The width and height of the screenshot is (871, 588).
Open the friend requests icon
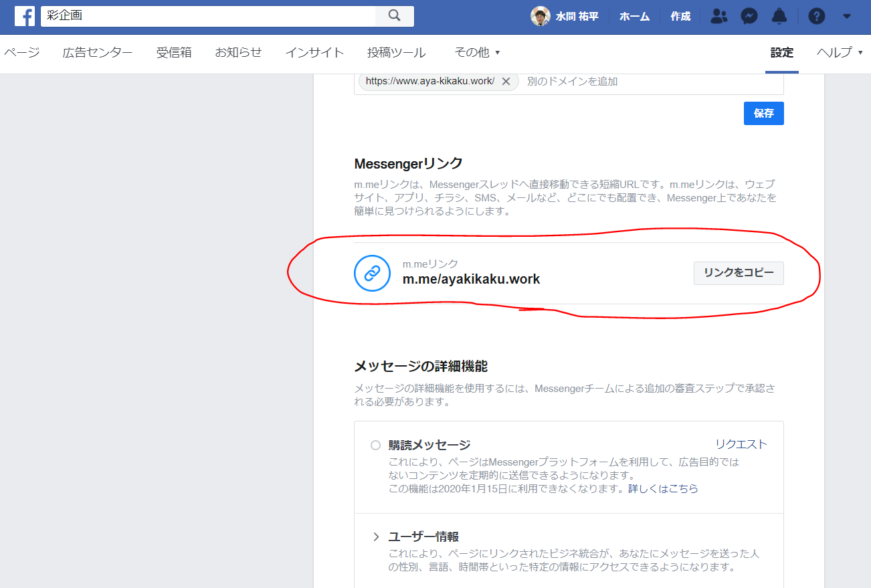[719, 17]
